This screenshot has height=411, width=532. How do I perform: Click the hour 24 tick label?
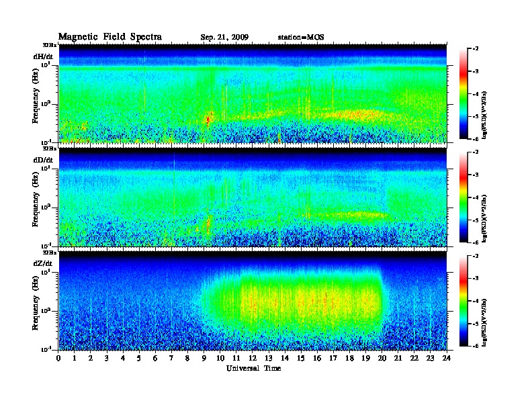coord(447,359)
